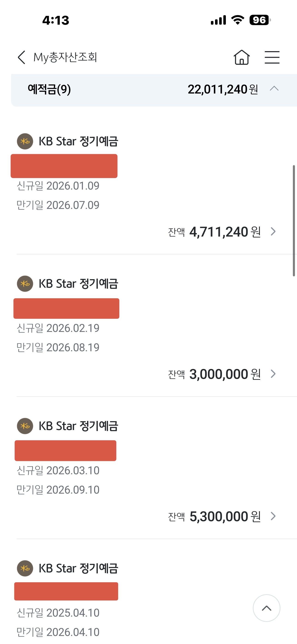The image size is (297, 644).
Task: Collapse the 예적금(9) section chevron
Action: (274, 89)
